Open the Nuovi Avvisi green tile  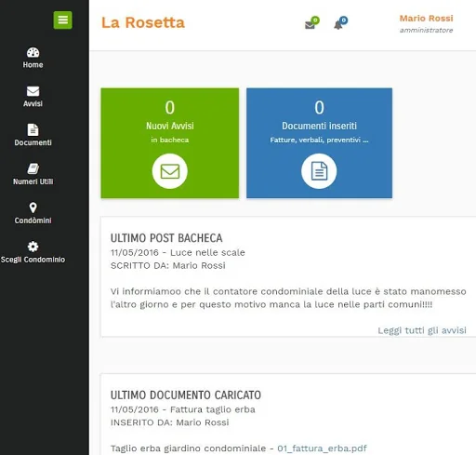pos(170,143)
